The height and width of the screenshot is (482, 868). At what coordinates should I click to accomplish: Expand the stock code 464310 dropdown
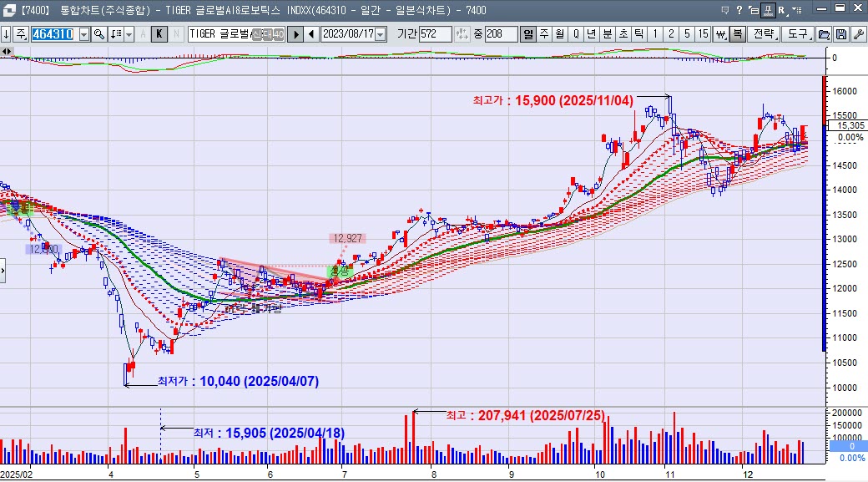pyautogui.click(x=83, y=34)
